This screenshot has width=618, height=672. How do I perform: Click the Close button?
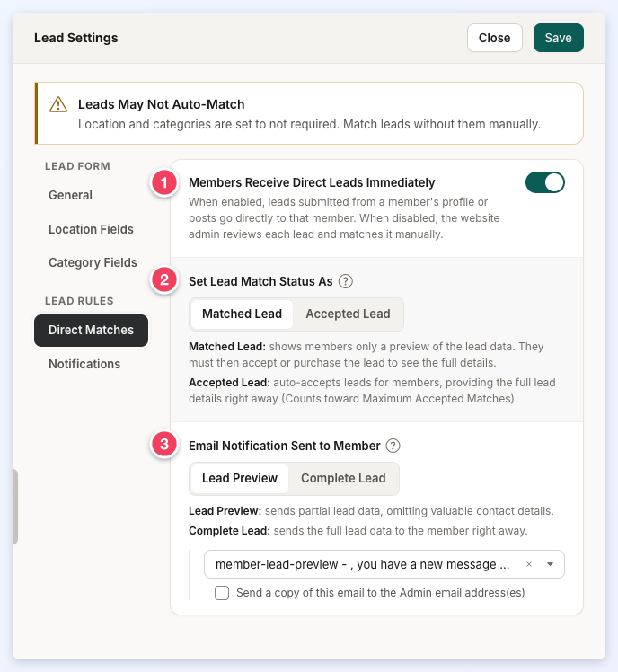click(495, 38)
